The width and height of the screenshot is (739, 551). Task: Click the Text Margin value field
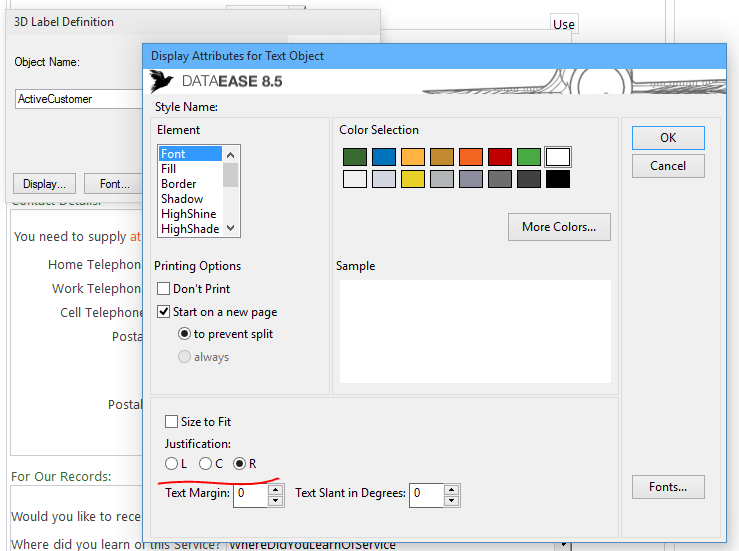tap(251, 495)
